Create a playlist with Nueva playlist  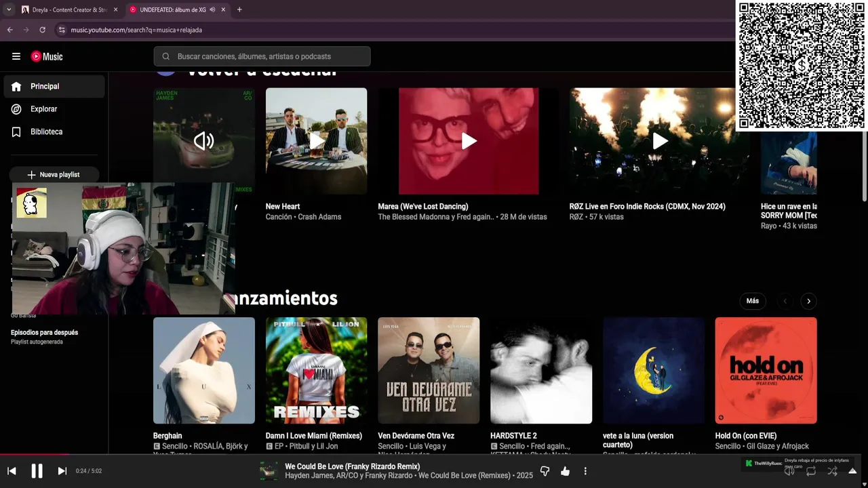point(54,174)
